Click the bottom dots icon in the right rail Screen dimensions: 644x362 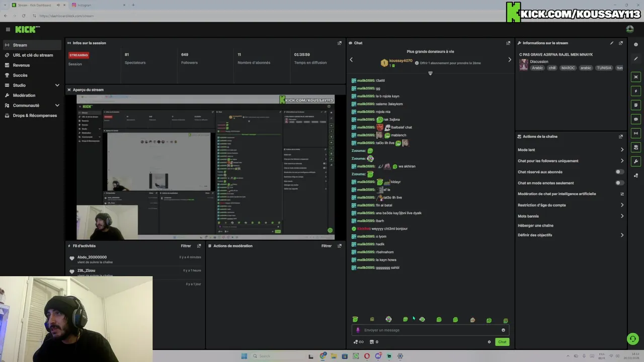click(x=636, y=175)
